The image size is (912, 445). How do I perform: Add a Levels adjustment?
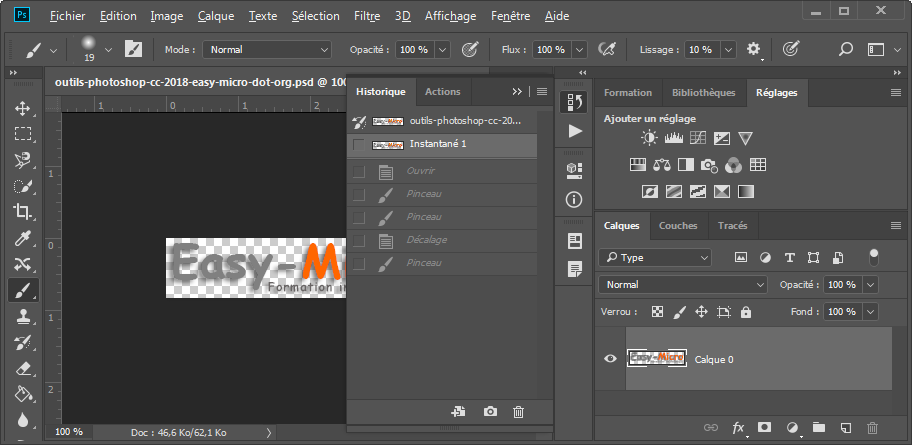(x=674, y=138)
